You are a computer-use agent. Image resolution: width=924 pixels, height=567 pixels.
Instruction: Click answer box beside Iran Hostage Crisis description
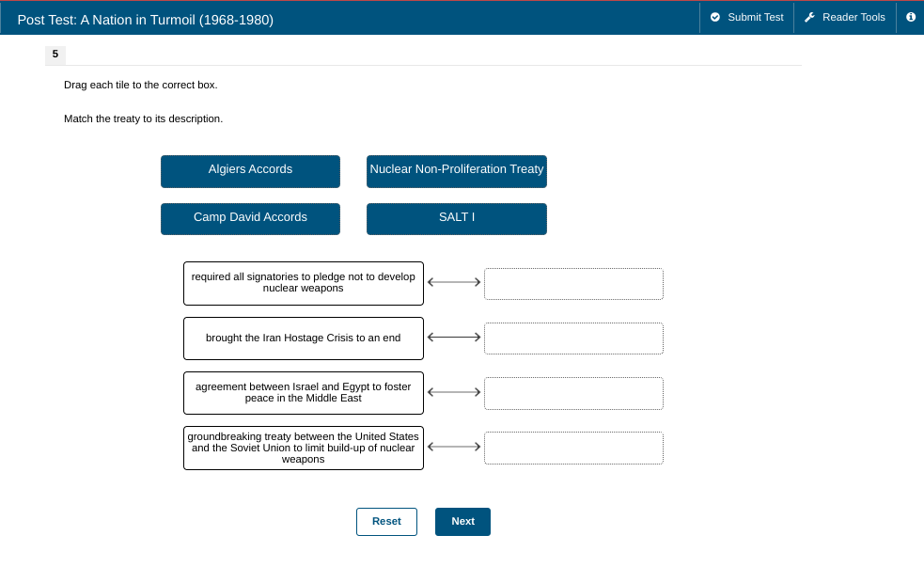point(573,339)
